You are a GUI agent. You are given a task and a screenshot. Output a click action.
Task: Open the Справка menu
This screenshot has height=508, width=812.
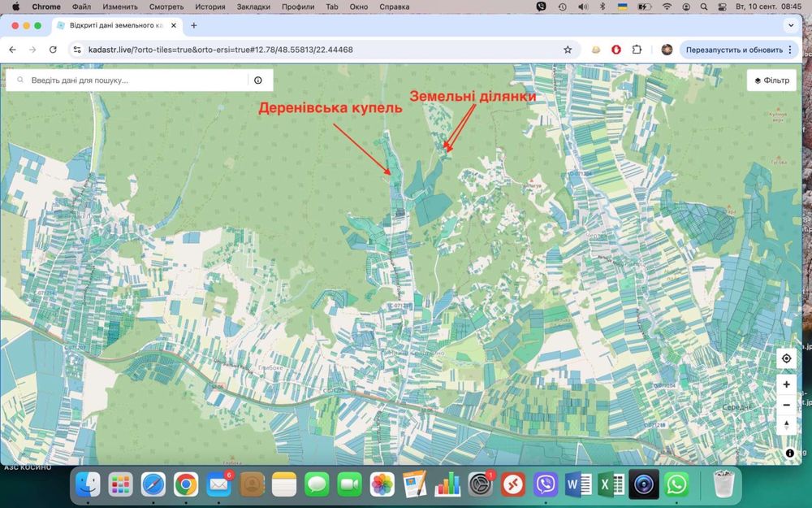[394, 7]
